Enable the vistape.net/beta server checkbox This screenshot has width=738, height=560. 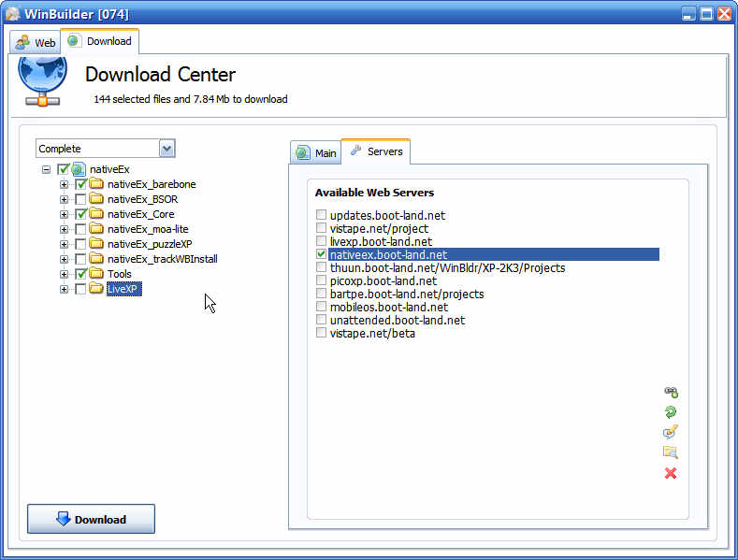pyautogui.click(x=321, y=333)
